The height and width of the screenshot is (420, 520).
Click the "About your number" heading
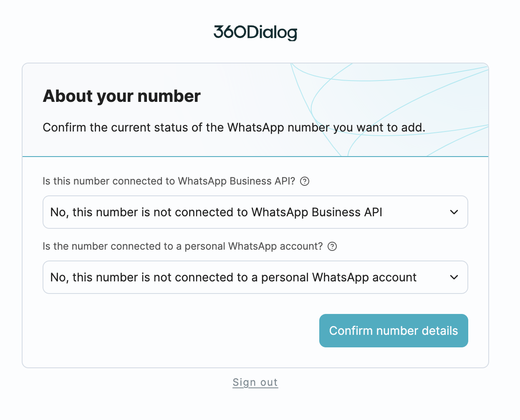(x=122, y=96)
